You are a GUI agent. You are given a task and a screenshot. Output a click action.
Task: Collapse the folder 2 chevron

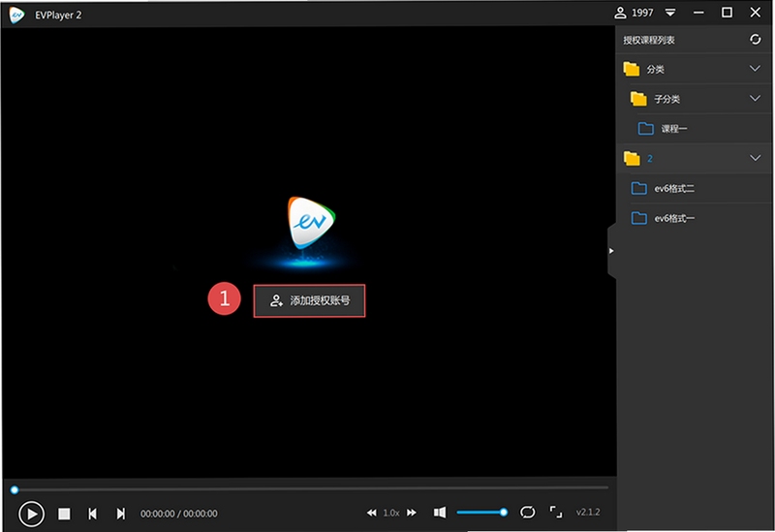[755, 158]
